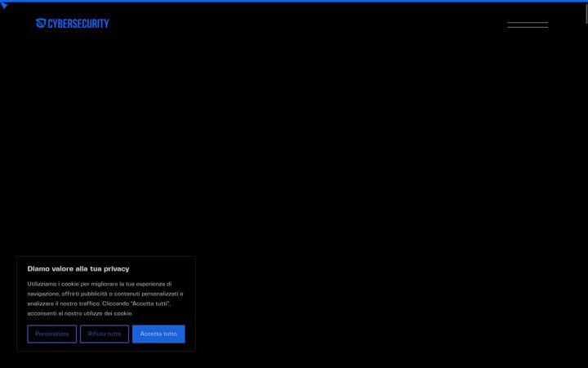Click the 'Diamo valore alla tua privacy' heading
Image resolution: width=588 pixels, height=368 pixels.
78,269
